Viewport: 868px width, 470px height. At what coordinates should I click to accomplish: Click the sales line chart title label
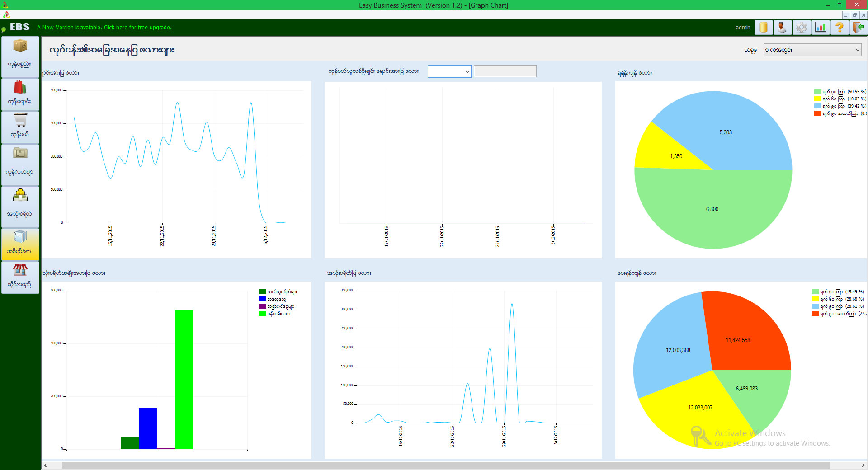click(60, 73)
